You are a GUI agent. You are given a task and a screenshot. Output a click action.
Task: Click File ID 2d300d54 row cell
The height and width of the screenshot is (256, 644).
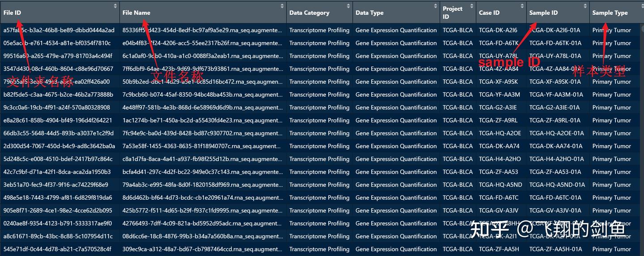(59, 146)
